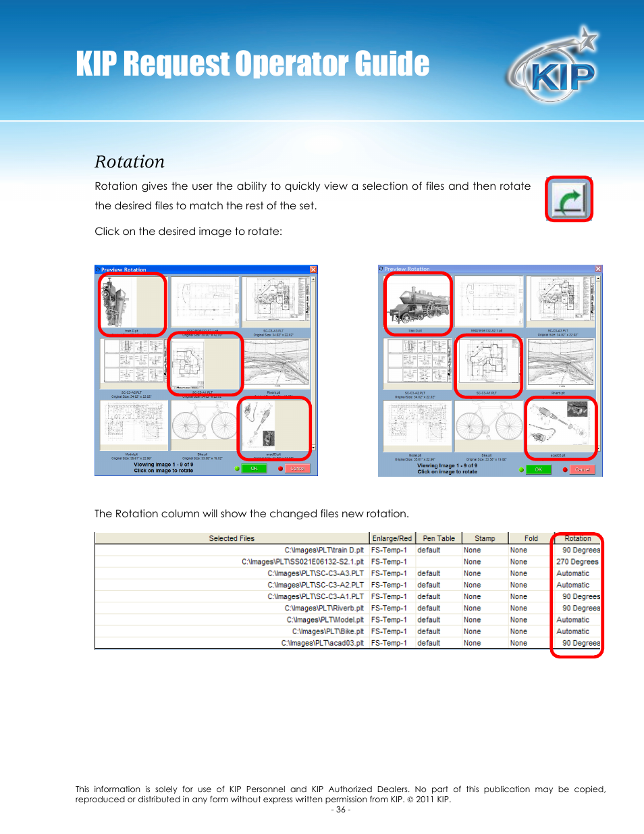The width and height of the screenshot is (644, 834).
Task: Click the green Rotation arrow icon
Action: click(x=569, y=199)
